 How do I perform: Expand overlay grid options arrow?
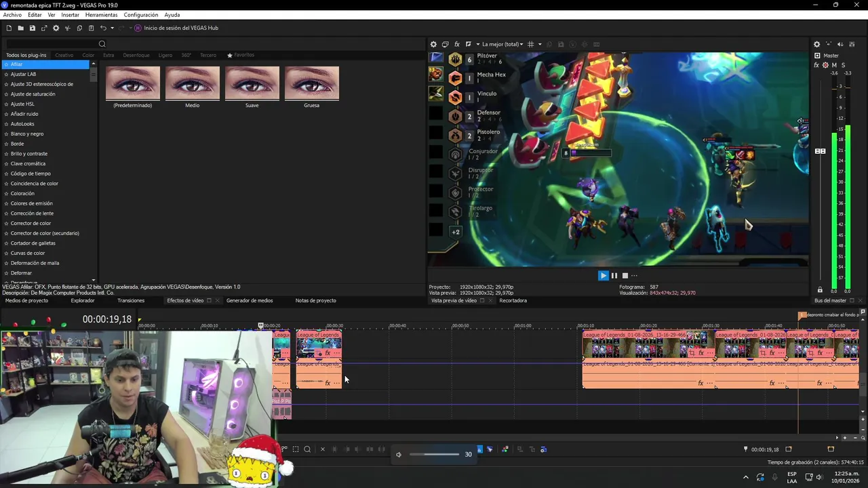tap(540, 44)
